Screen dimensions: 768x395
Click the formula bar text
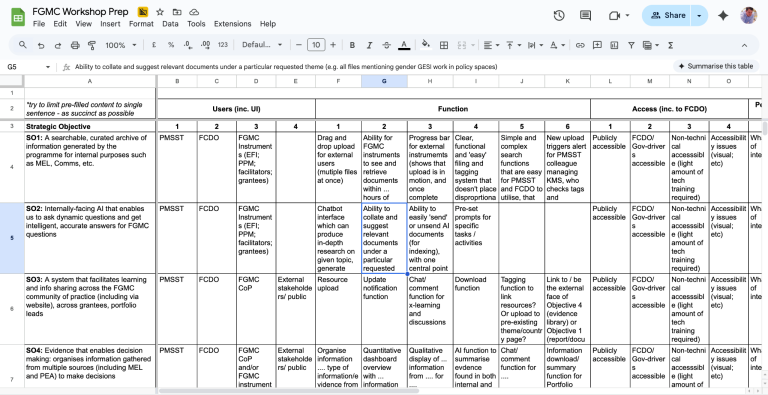click(x=286, y=67)
